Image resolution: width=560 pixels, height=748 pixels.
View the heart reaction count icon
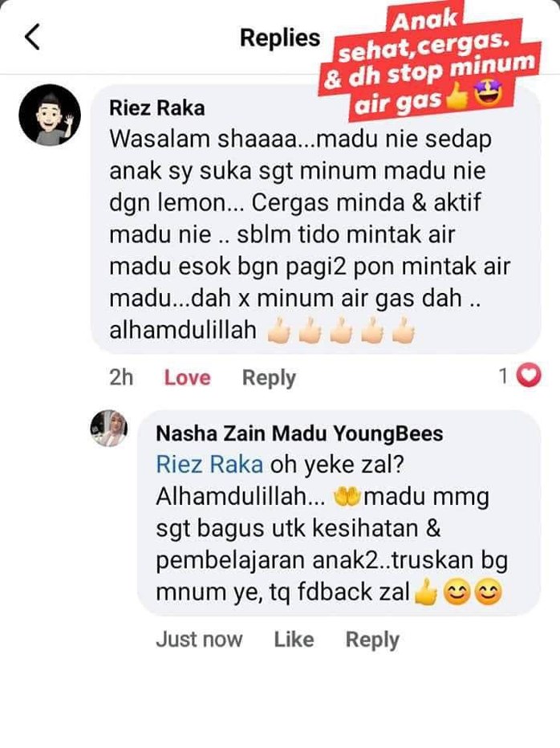(530, 376)
